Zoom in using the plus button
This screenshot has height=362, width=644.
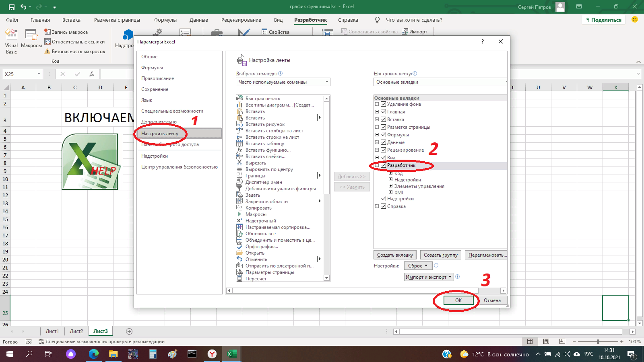pyautogui.click(x=622, y=341)
